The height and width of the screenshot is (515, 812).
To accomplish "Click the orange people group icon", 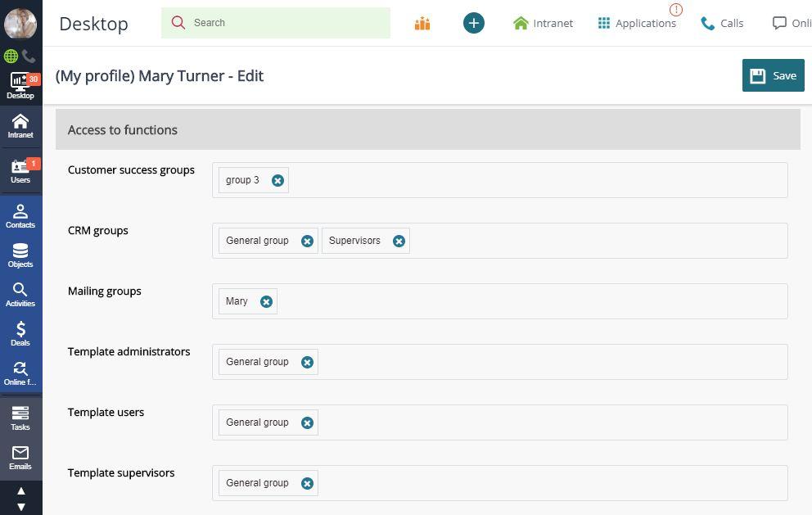I will tap(422, 23).
